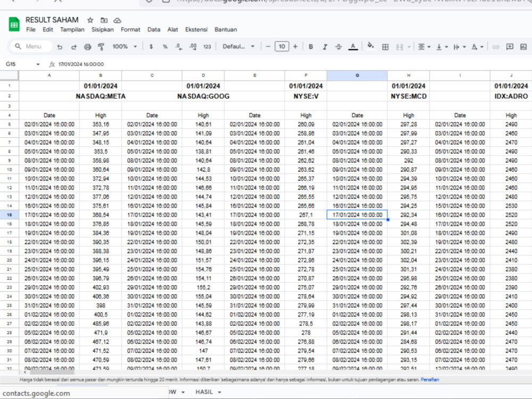
Task: Select cell with value 485,96
Action: click(x=101, y=323)
